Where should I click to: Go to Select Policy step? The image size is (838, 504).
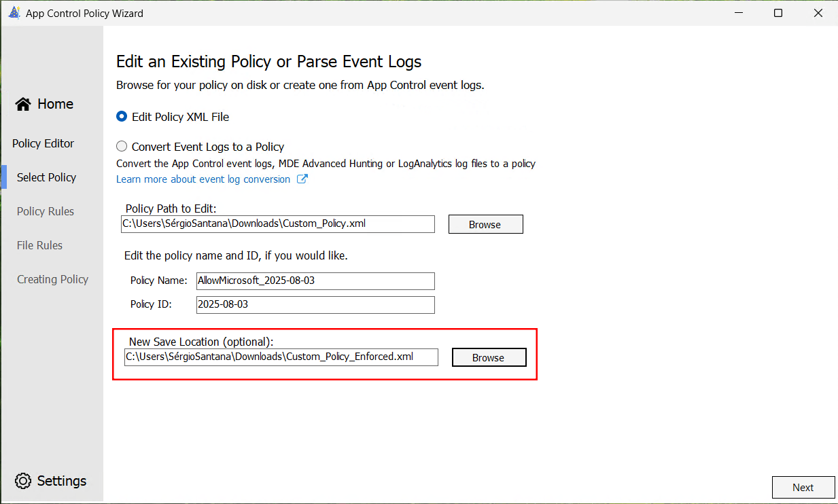pos(46,177)
